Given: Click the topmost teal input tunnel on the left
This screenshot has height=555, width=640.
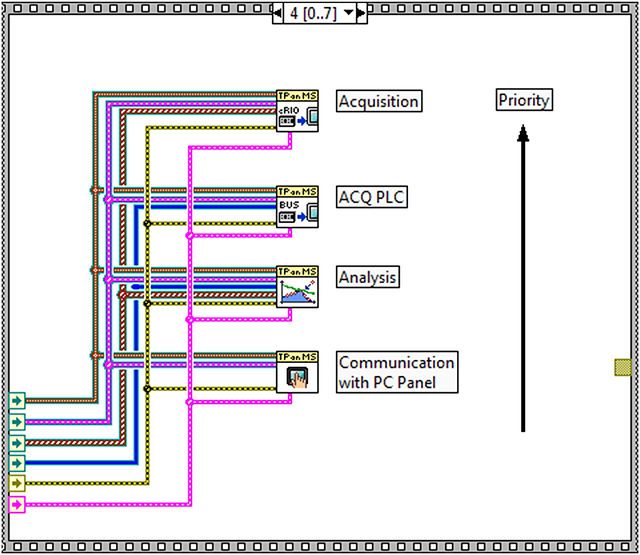Looking at the screenshot, I should 17,401.
